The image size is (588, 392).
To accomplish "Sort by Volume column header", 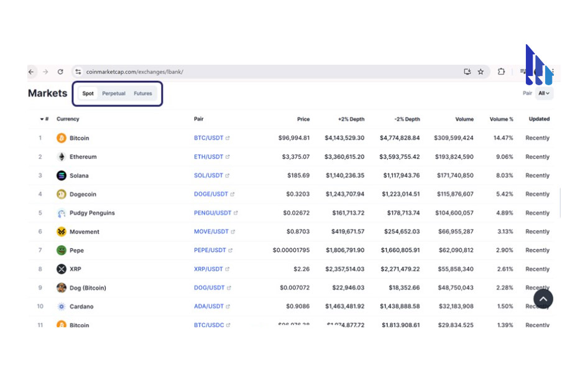I will pyautogui.click(x=464, y=119).
